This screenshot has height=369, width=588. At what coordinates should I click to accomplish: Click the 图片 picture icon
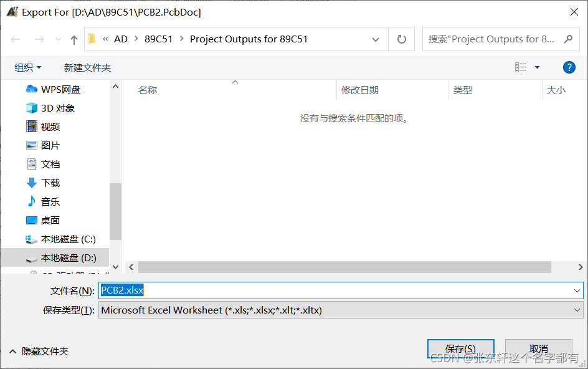pyautogui.click(x=32, y=145)
